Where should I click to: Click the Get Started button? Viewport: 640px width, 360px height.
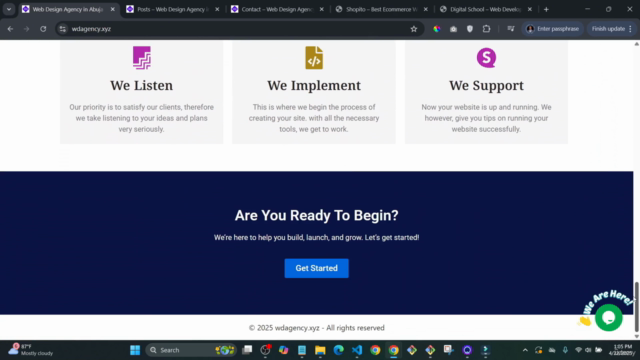tap(316, 268)
